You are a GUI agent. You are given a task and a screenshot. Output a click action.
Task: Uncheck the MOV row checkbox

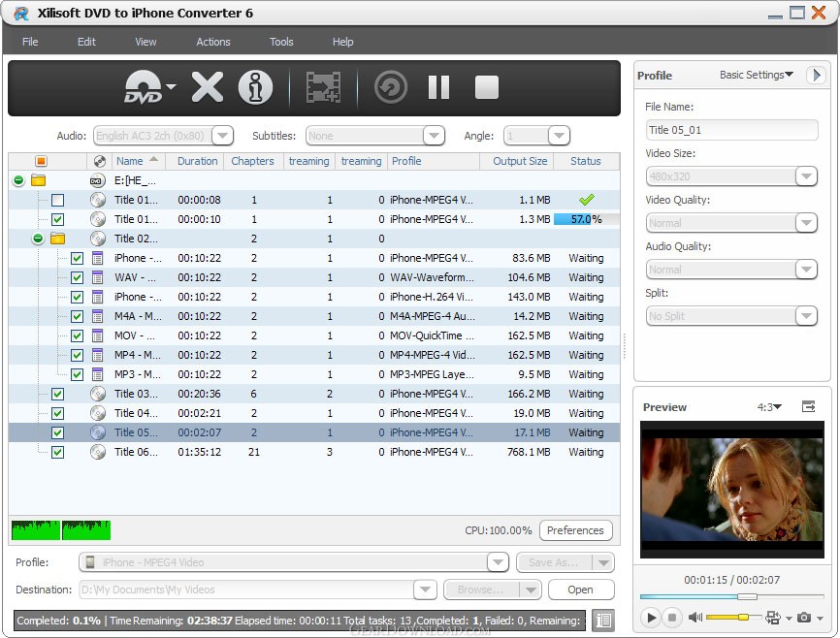[77, 335]
